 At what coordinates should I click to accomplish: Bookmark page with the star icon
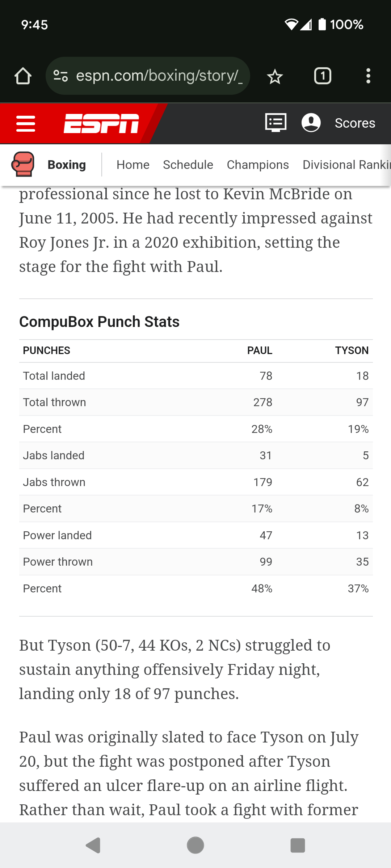click(275, 76)
